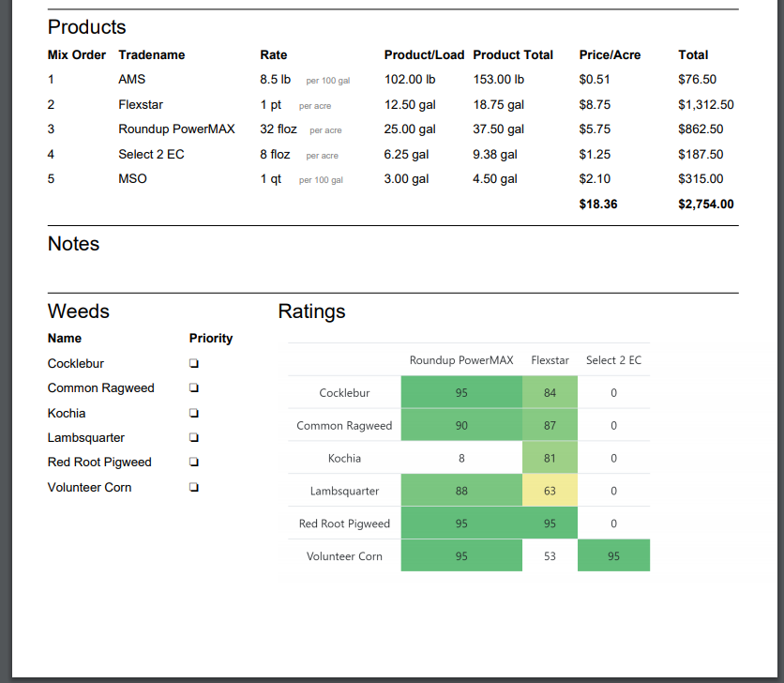Click the Products section heading

86,27
